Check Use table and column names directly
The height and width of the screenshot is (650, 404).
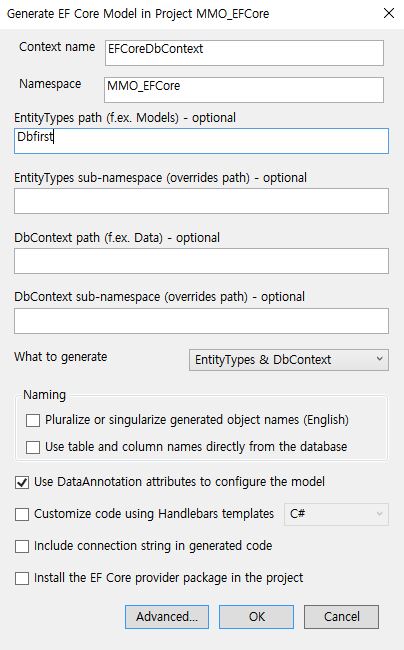[x=33, y=447]
